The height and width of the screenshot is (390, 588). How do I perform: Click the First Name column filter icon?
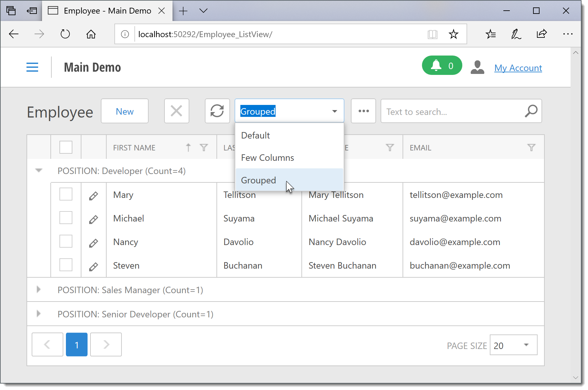(204, 148)
